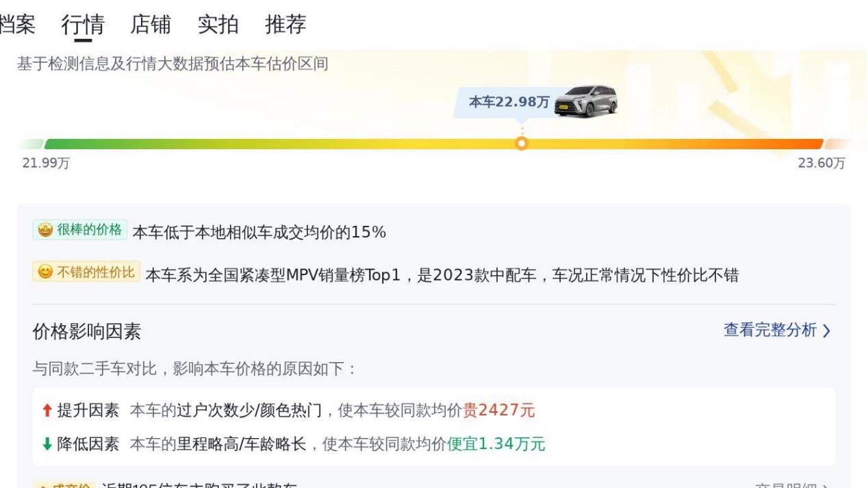Viewport: 868px width, 488px height.
Task: Open the 店铺 tab
Action: tap(150, 25)
